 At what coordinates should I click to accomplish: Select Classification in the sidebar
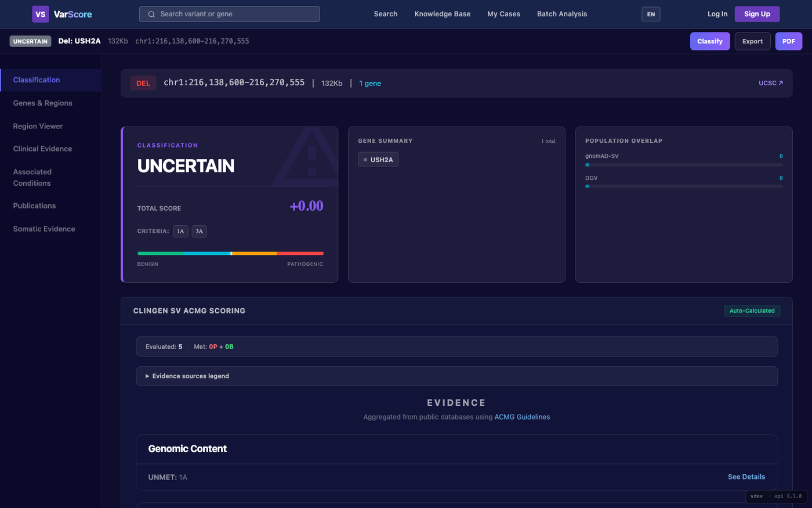pos(50,80)
